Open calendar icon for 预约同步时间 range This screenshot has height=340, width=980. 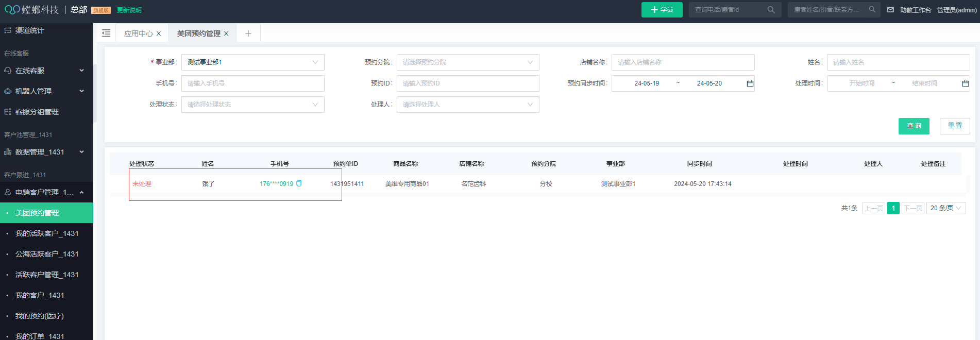tap(750, 83)
